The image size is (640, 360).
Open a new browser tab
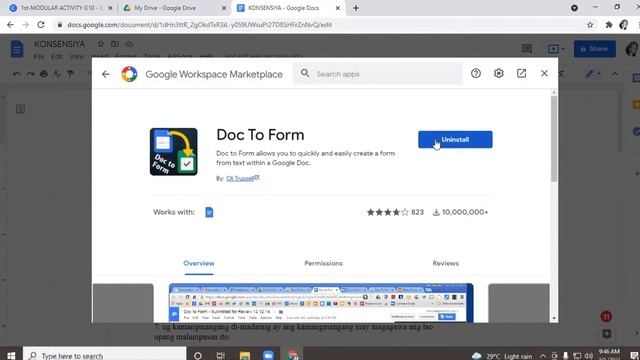point(356,8)
